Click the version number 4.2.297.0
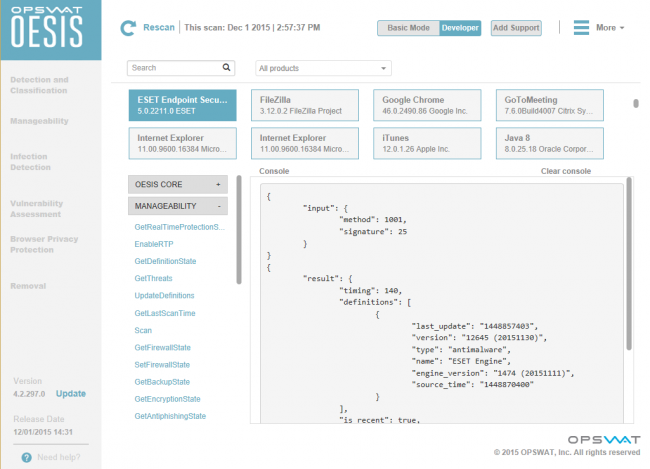Viewport: 650px width, 469px height. click(29, 394)
